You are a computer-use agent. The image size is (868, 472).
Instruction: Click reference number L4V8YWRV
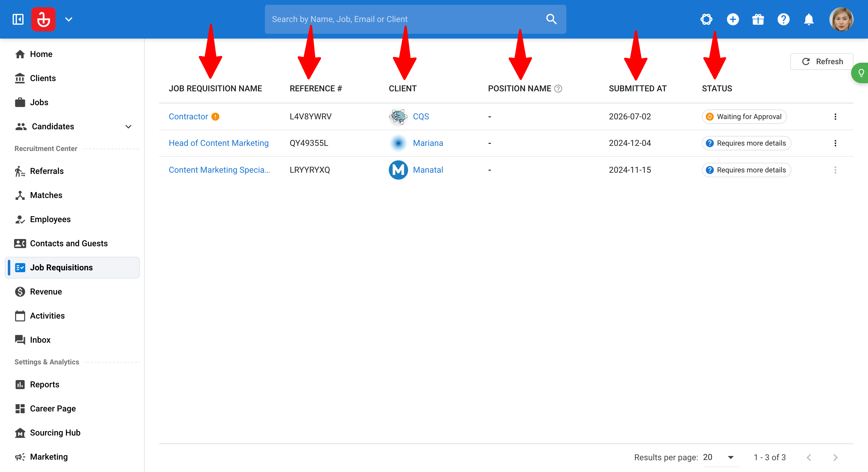(x=310, y=117)
